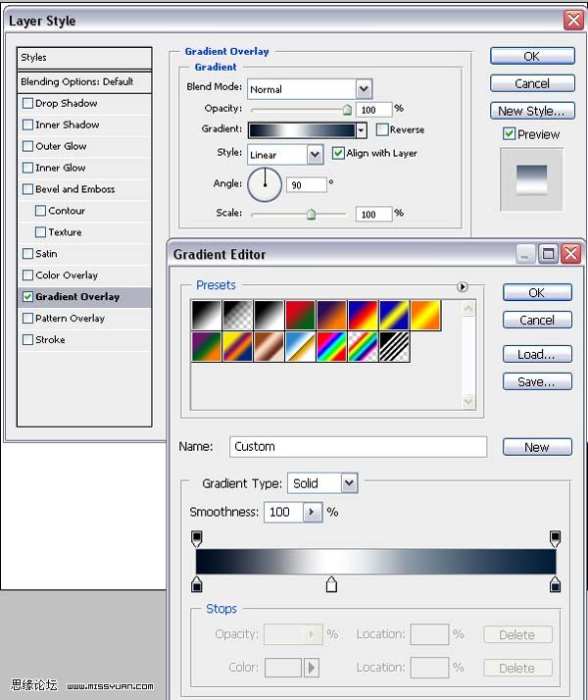Click OK in Gradient Editor
Image resolution: width=588 pixels, height=700 pixels.
[537, 292]
